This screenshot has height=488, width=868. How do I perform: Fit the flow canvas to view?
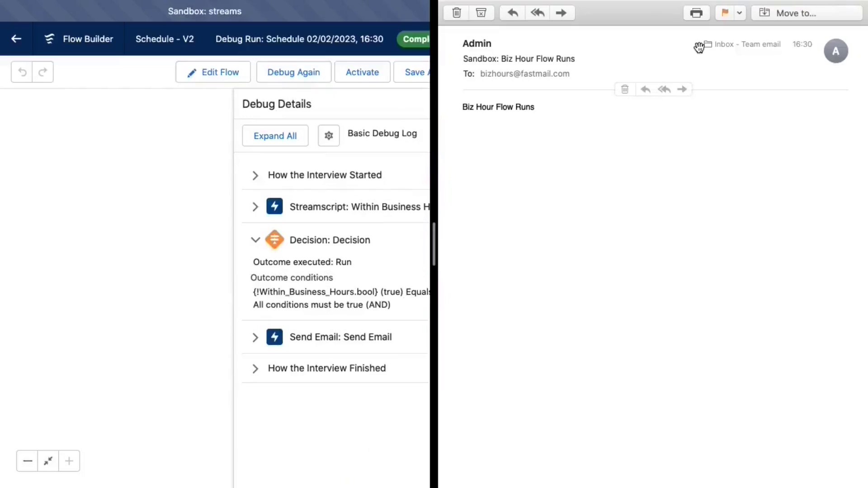tap(48, 461)
